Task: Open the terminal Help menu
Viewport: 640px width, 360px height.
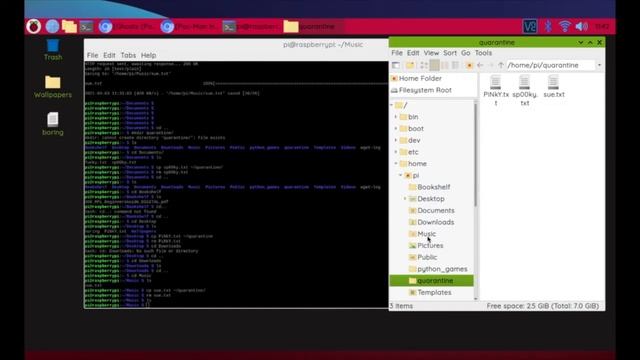Action: click(x=148, y=55)
